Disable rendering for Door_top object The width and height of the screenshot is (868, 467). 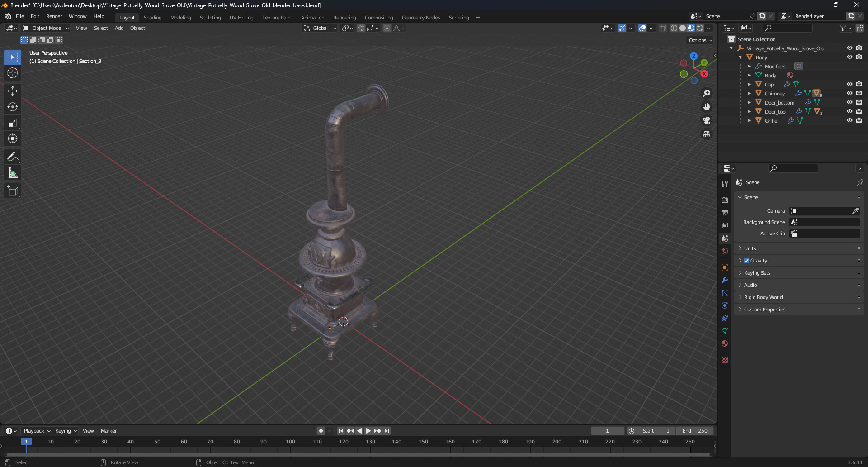click(x=859, y=111)
